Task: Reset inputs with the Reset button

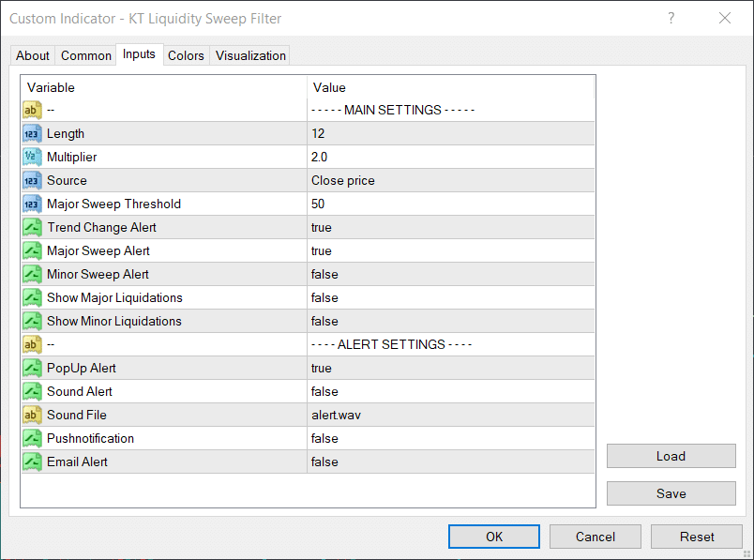Action: tap(697, 537)
